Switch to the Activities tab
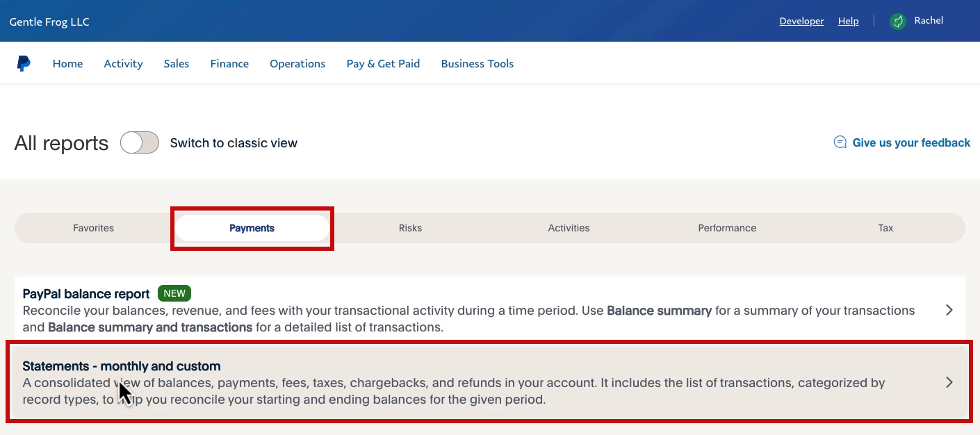The image size is (980, 435). (x=569, y=228)
